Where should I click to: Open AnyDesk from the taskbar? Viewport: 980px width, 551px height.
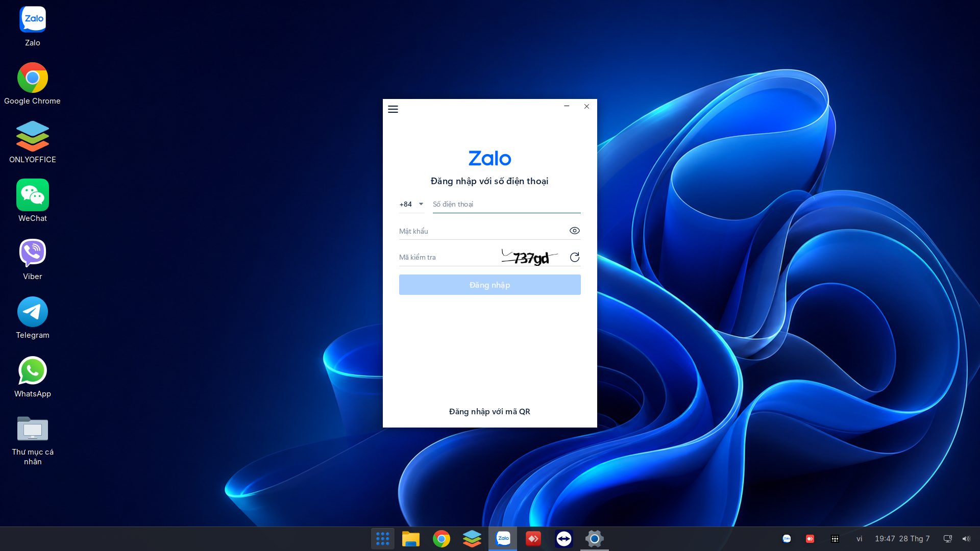click(x=533, y=539)
